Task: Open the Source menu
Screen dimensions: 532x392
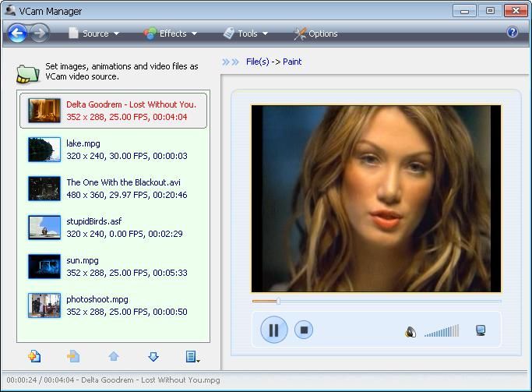Action: click(93, 34)
